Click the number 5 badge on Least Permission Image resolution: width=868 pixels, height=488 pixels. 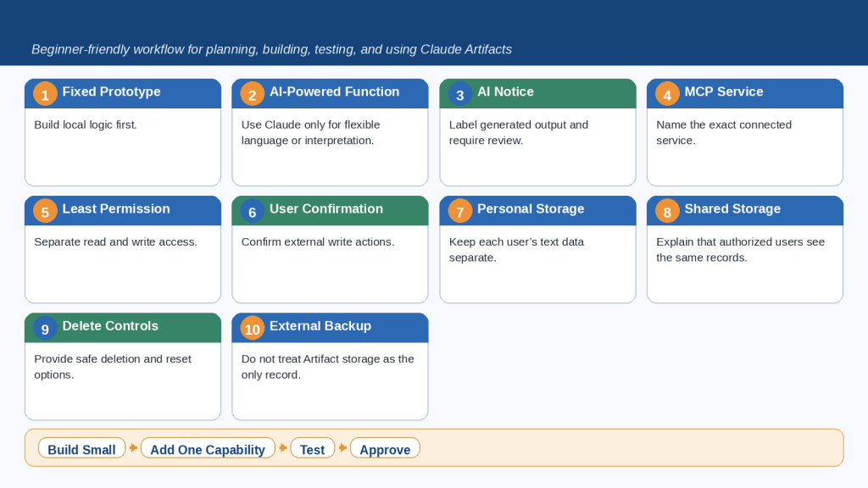(x=45, y=211)
